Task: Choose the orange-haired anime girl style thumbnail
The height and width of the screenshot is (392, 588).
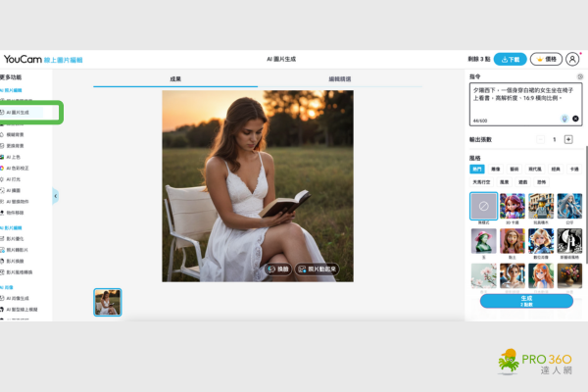Action: tap(541, 275)
